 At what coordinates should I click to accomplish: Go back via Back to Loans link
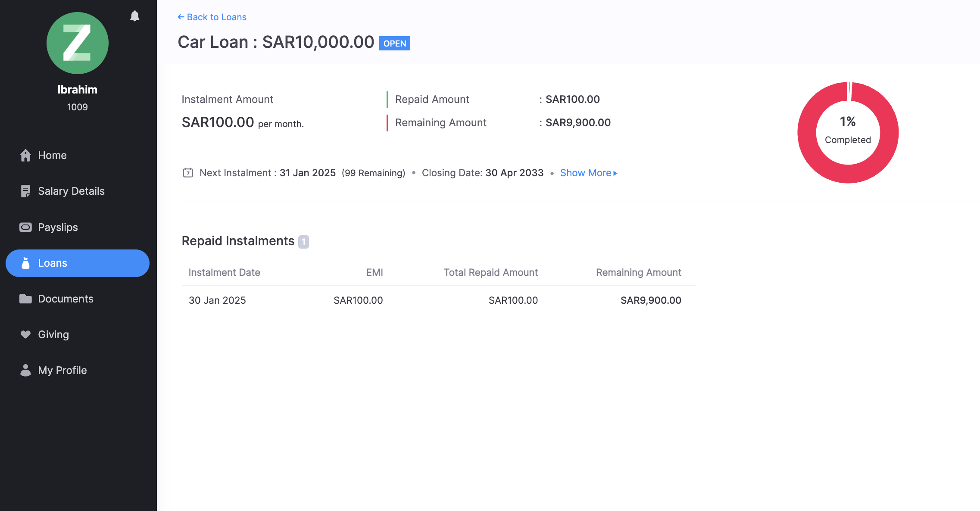pos(212,17)
